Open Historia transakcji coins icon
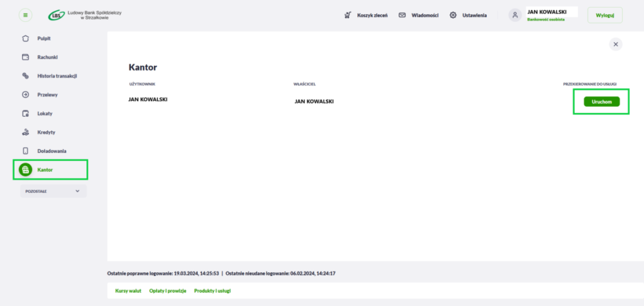Viewport: 644px width, 306px height. 25,76
